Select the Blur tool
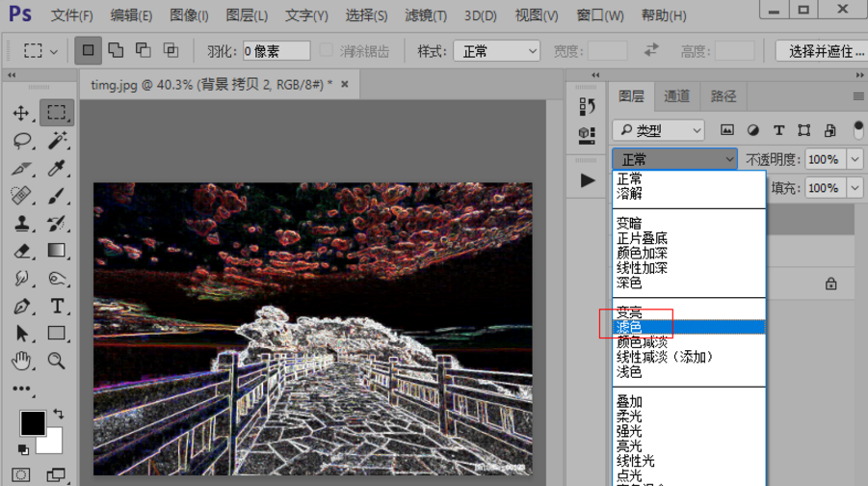Viewport: 868px width, 486px height. coord(21,278)
